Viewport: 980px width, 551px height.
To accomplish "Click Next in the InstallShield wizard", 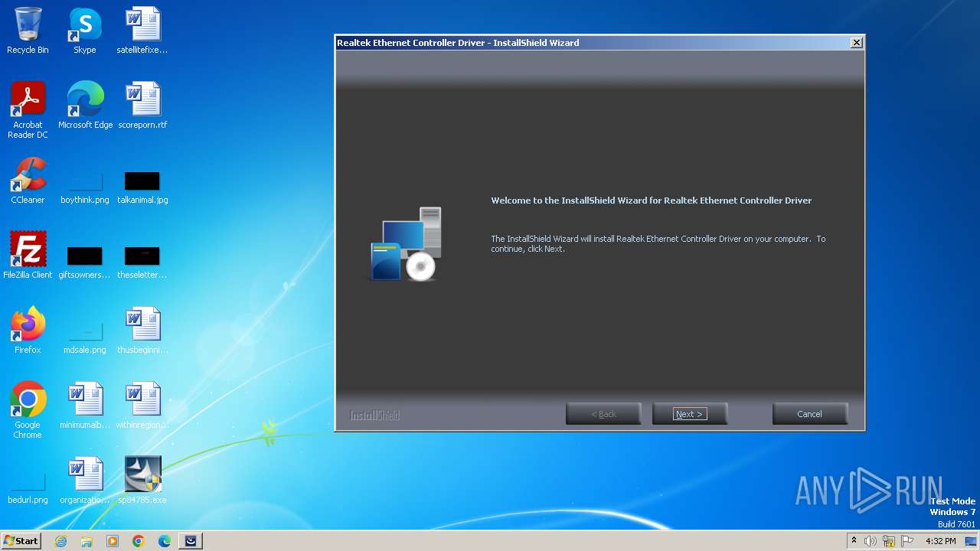I will (x=689, y=414).
